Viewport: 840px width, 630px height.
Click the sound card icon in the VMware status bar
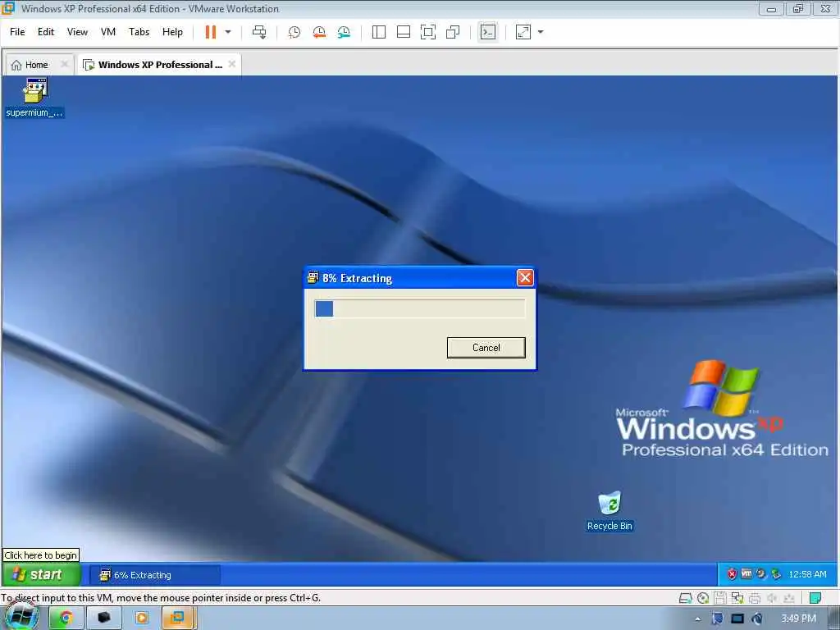point(771,598)
